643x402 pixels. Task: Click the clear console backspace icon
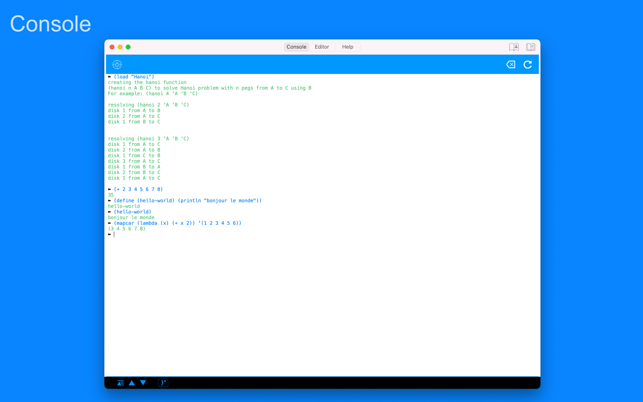coord(510,65)
